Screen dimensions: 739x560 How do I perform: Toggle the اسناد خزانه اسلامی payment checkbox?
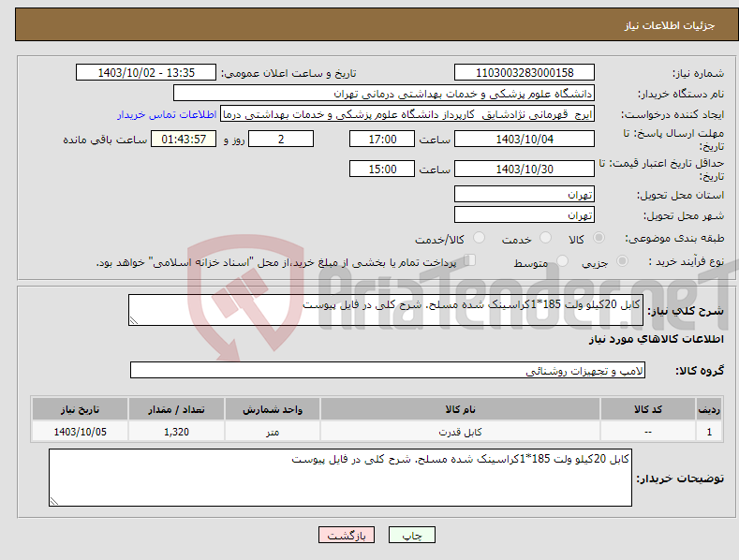pyautogui.click(x=470, y=259)
